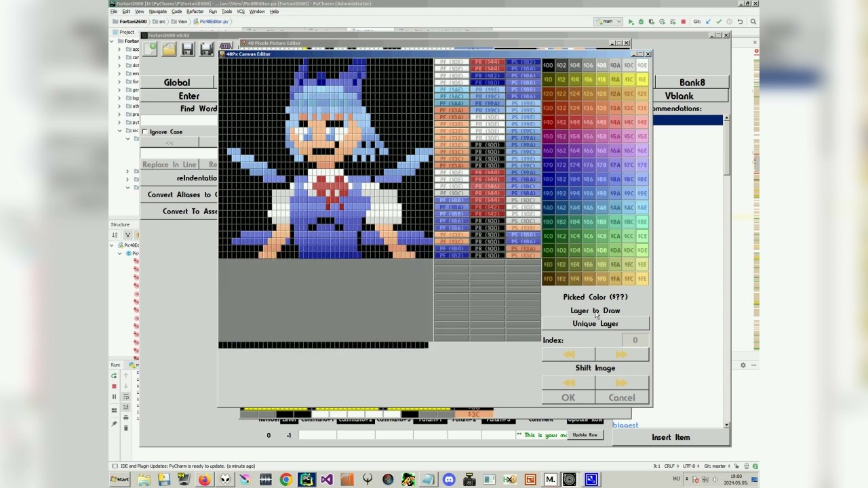Open the Navigate menu
868x488 pixels.
click(x=158, y=12)
